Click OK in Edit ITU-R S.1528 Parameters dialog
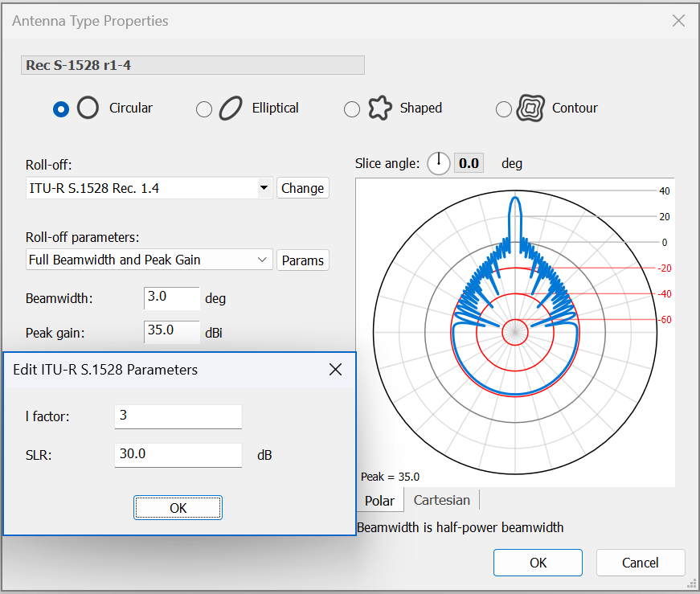This screenshot has width=700, height=594. (x=178, y=508)
